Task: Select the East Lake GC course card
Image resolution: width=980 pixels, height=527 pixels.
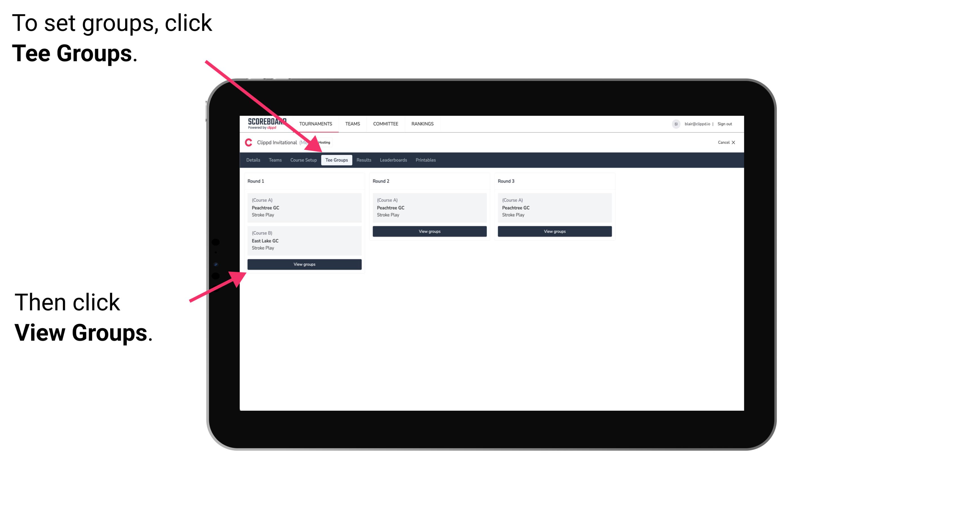Action: pos(304,240)
